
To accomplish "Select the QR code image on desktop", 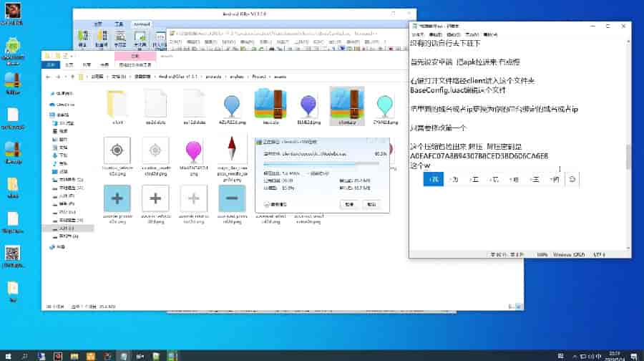I will [x=12, y=254].
